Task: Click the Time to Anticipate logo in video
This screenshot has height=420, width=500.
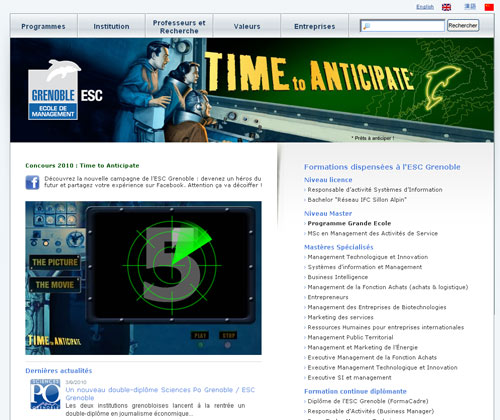Action: 54,340
